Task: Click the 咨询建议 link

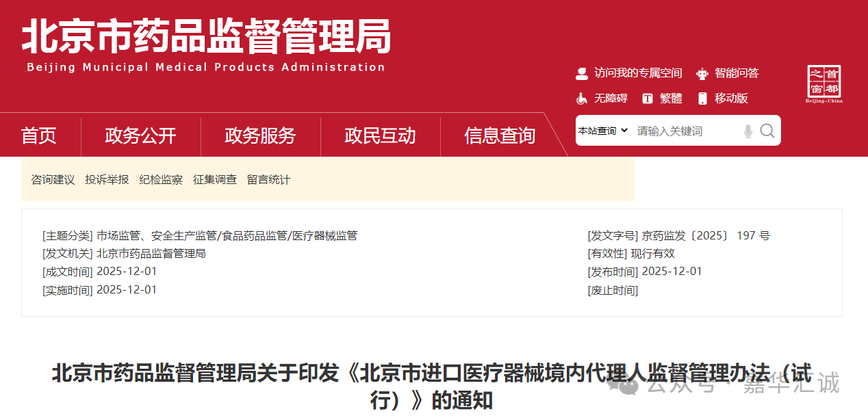Action: (x=52, y=179)
